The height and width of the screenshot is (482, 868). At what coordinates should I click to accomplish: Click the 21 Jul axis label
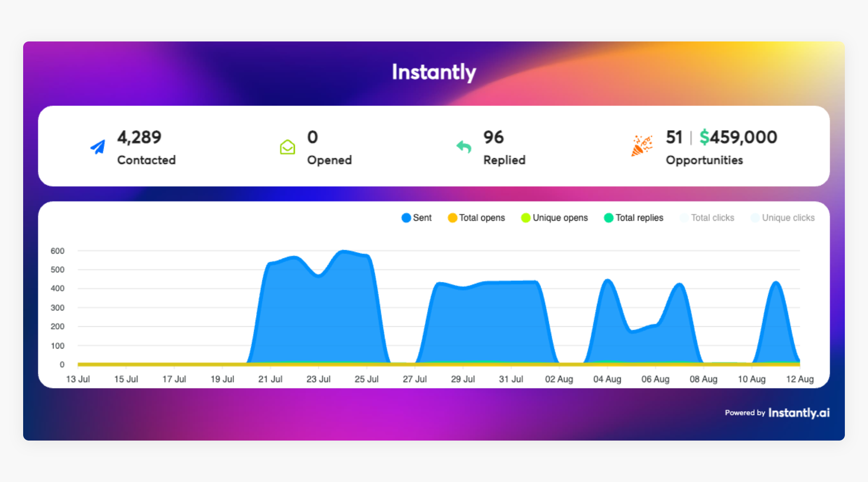pyautogui.click(x=271, y=379)
